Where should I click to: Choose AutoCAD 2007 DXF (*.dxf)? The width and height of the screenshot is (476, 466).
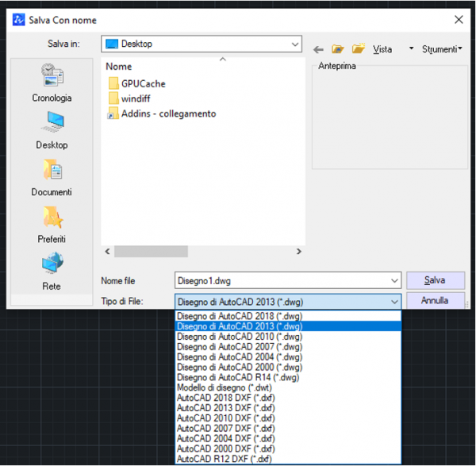coord(288,429)
